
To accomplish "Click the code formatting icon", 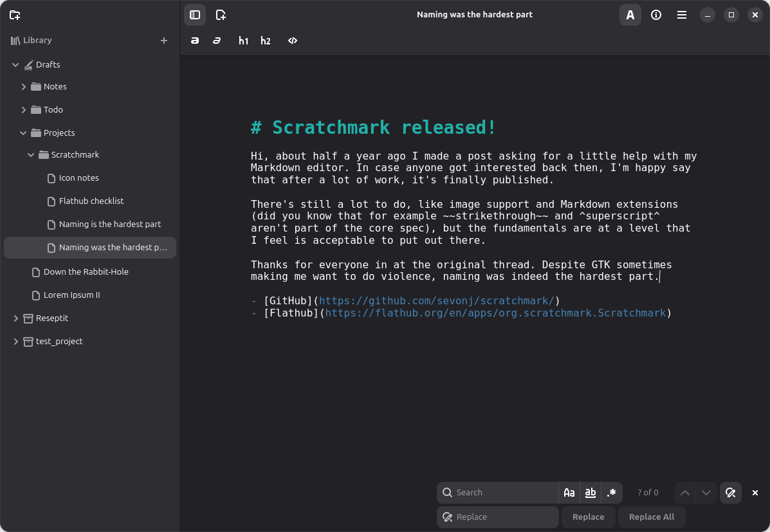I will point(293,41).
